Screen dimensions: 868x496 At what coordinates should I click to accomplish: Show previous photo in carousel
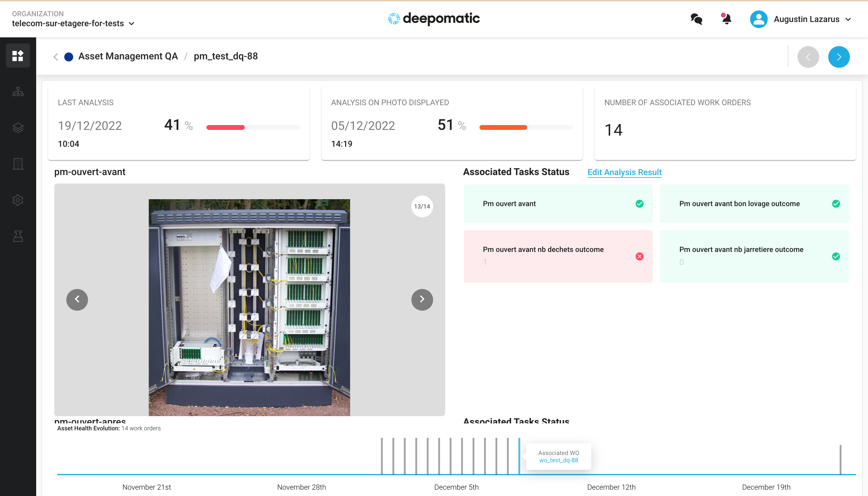pyautogui.click(x=77, y=300)
